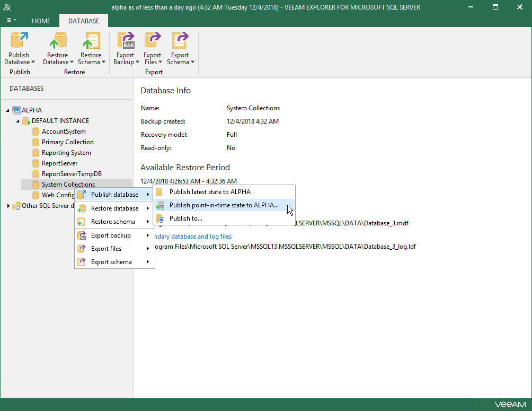Open Export schema context menu entry

[x=114, y=262]
